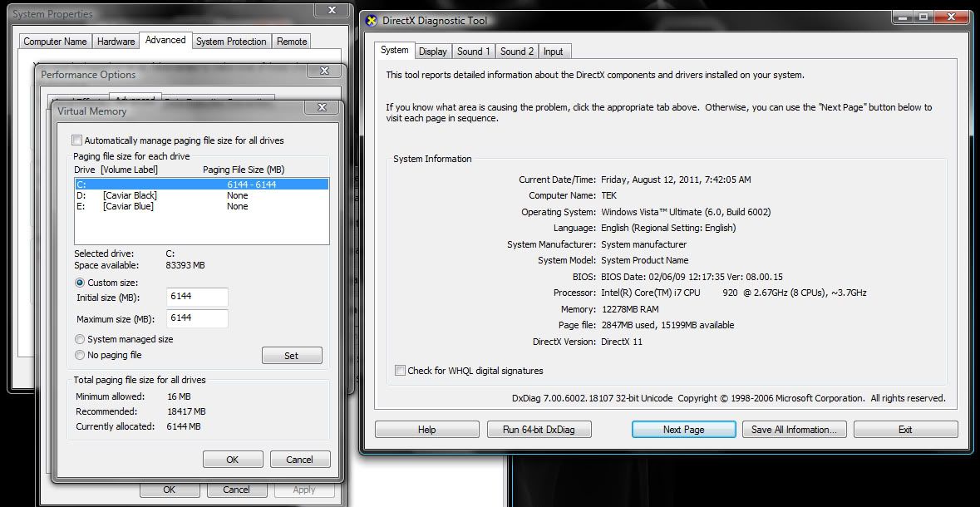This screenshot has width=980, height=507.
Task: Open the Computer Name tab in System Properties
Action: click(x=55, y=42)
